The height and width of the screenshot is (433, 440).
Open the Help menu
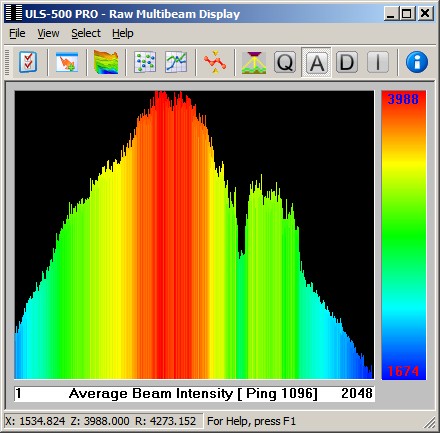coord(123,33)
